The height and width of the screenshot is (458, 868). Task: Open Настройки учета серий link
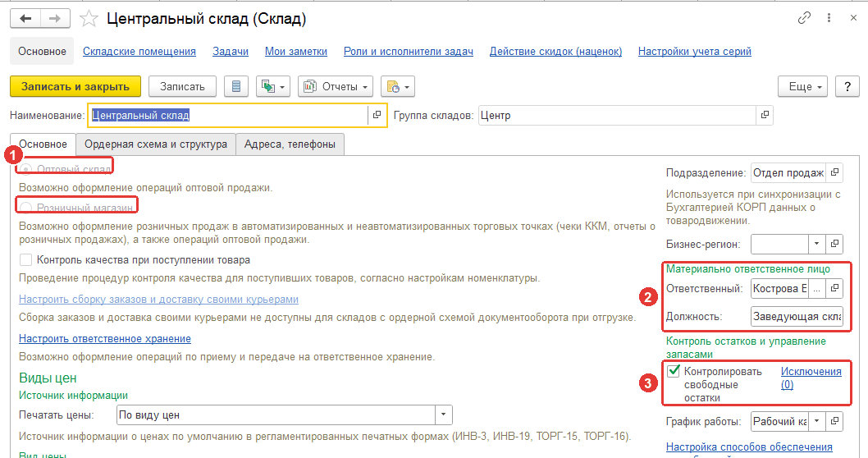pyautogui.click(x=695, y=52)
